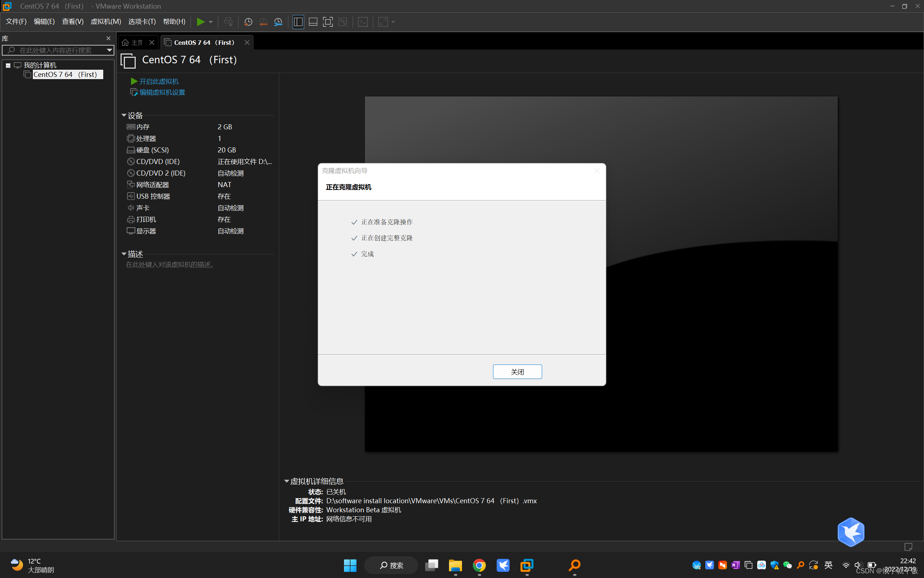Collapse the 描述 section

[124, 254]
